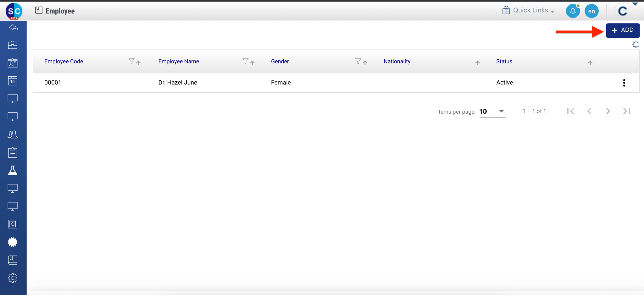Click the table column settings icon

coord(636,45)
